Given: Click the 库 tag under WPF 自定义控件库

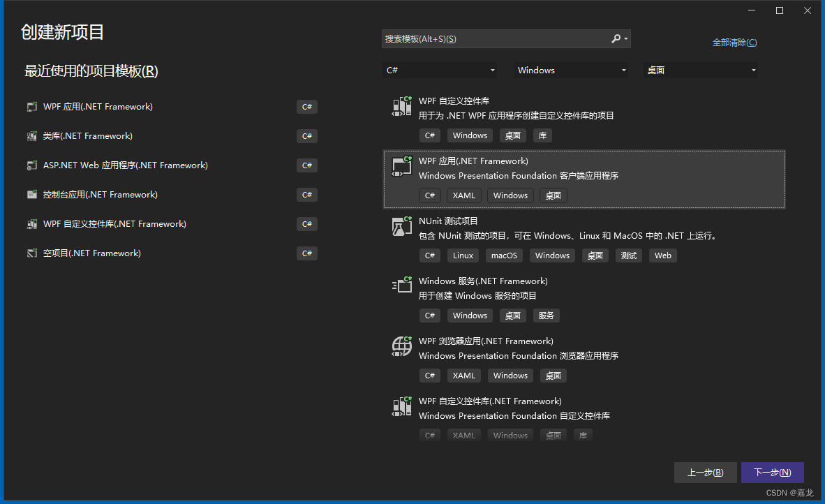Looking at the screenshot, I should pos(542,135).
